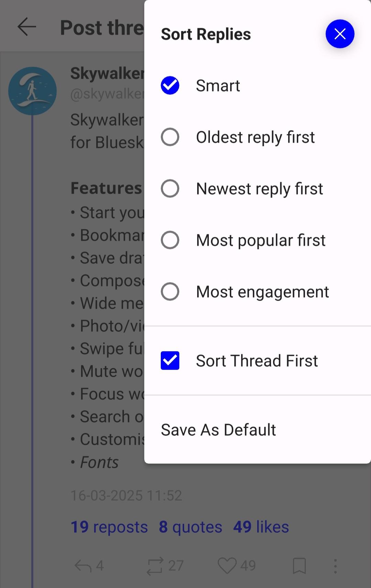The image size is (371, 588).
Task: Open the 8 quotes link
Action: click(x=190, y=527)
